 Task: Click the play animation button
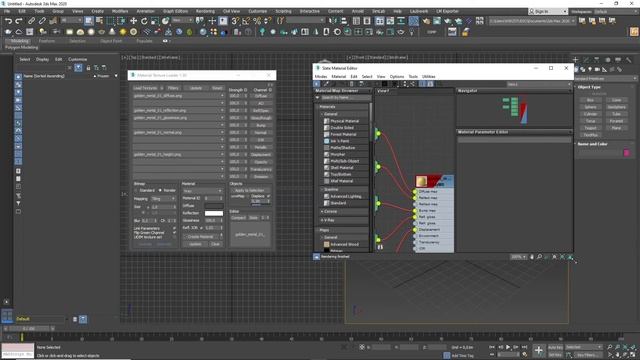click(x=508, y=347)
